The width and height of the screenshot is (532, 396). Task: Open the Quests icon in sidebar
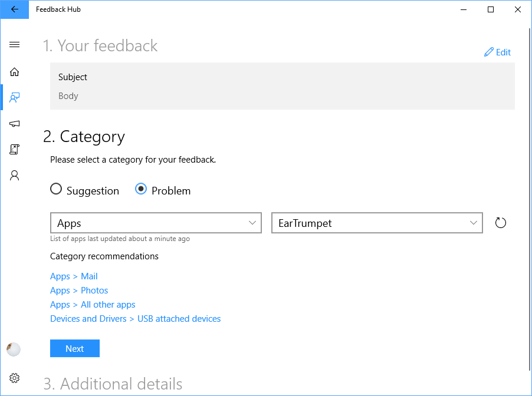[x=14, y=149]
